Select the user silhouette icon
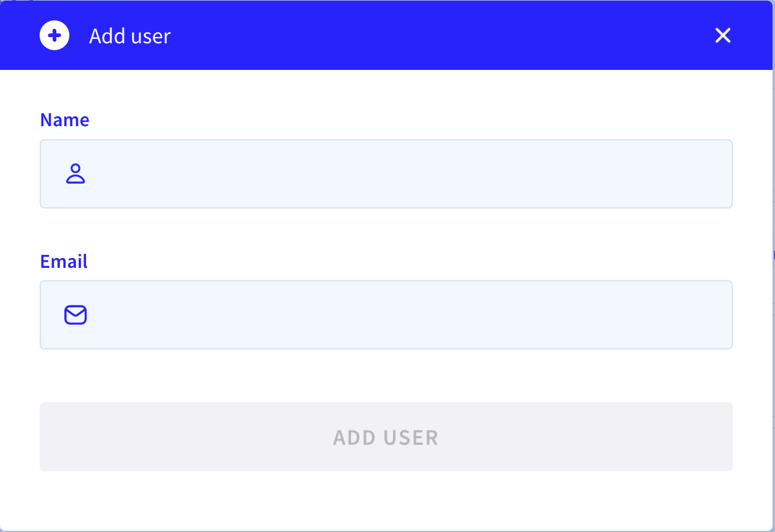This screenshot has width=775, height=532. pyautogui.click(x=76, y=174)
